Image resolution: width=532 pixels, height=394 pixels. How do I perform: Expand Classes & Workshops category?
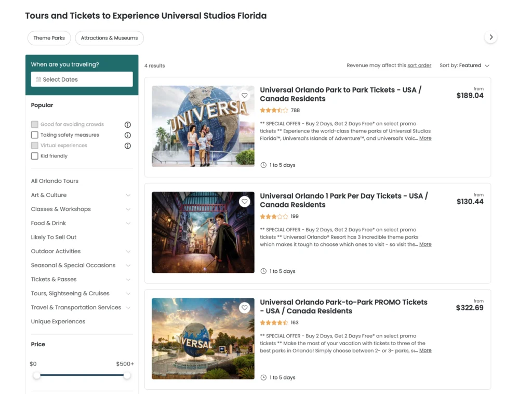[x=128, y=209]
